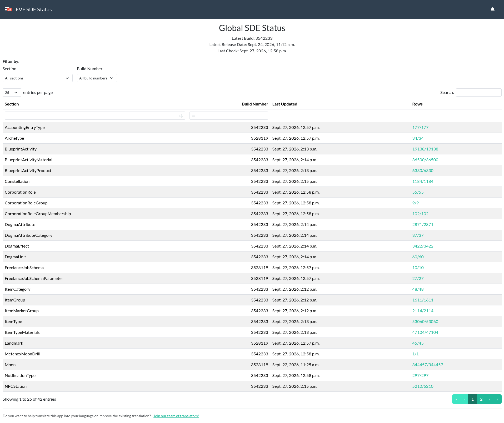
Task: Open the notifications bell icon
Action: (x=492, y=9)
